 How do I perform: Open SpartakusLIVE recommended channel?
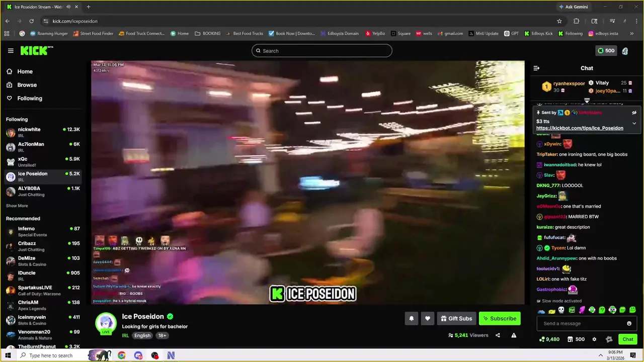coord(43,291)
